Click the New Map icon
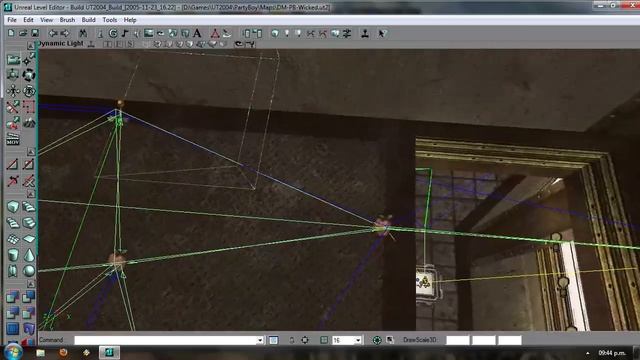Image resolution: width=640 pixels, height=360 pixels. point(11,33)
